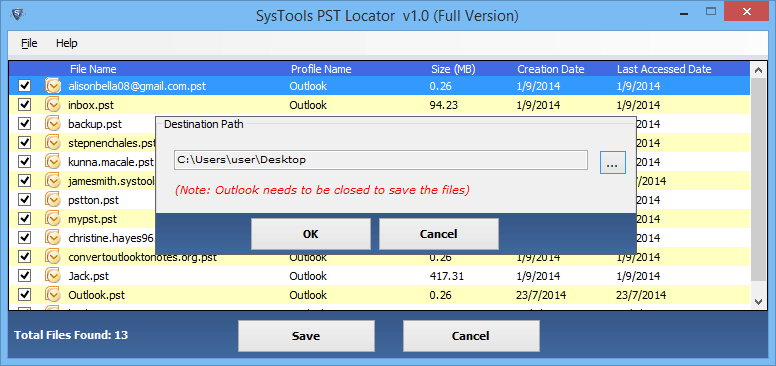
Task: Click OK in Destination Path dialog
Action: 311,234
